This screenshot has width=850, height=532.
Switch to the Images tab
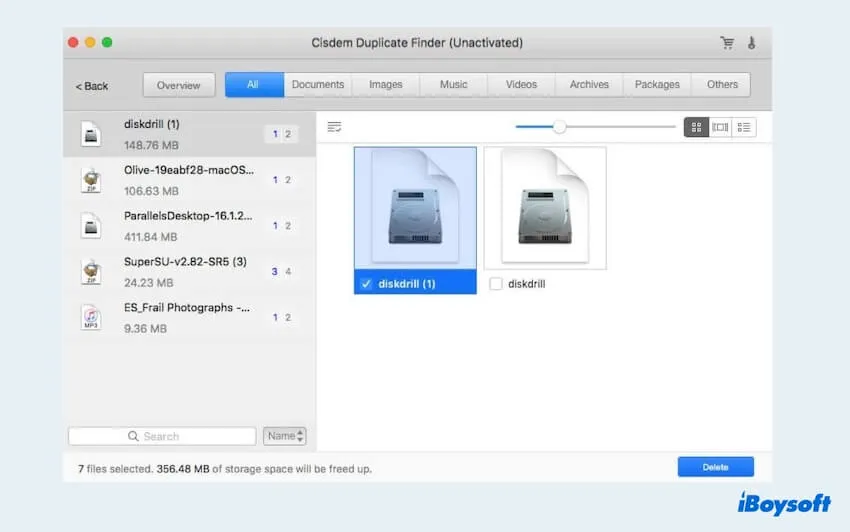385,85
